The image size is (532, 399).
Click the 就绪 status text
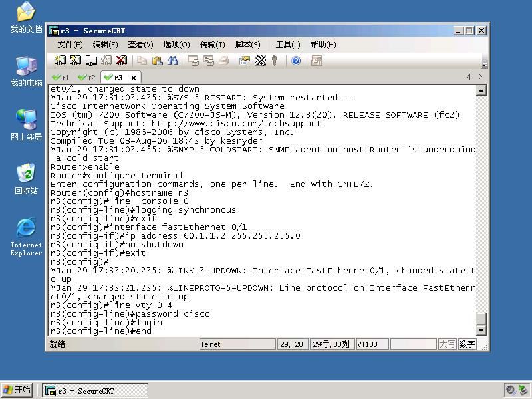(57, 344)
